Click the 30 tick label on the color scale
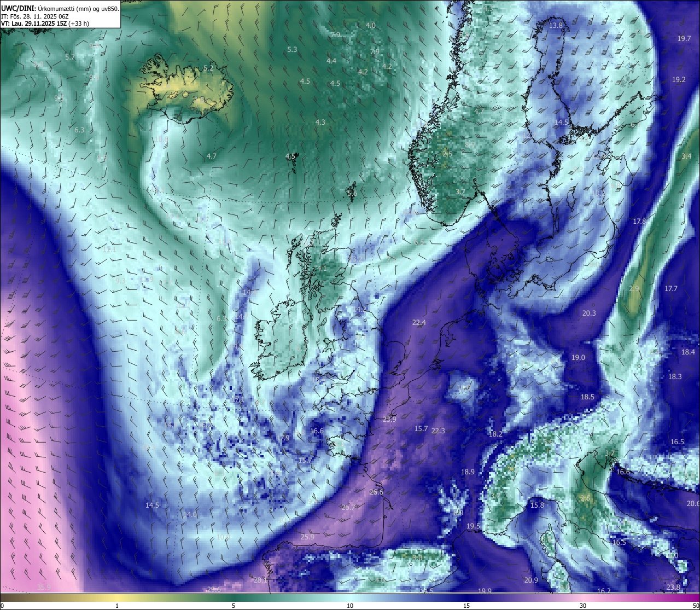This screenshot has width=700, height=610. pyautogui.click(x=583, y=606)
